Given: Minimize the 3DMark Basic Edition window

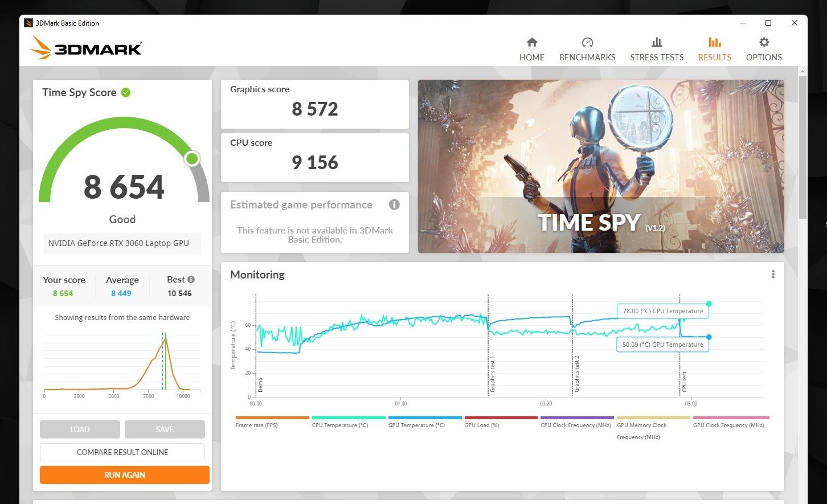Looking at the screenshot, I should [743, 23].
